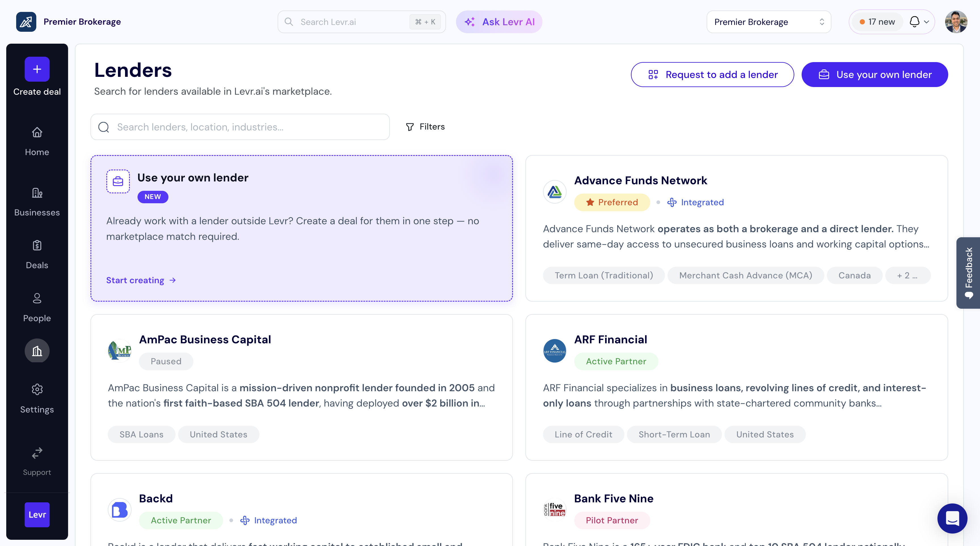
Task: Click Merchant Cash Advance (MCA) tag
Action: tap(746, 275)
